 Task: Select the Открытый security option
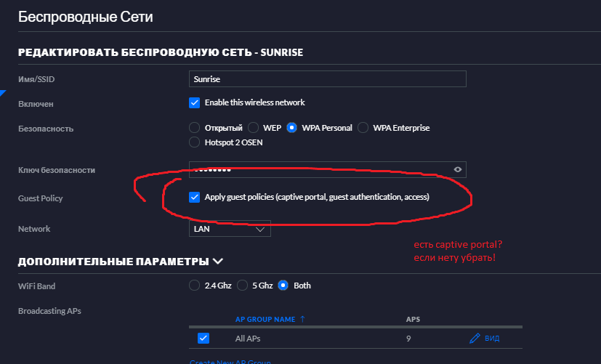pyautogui.click(x=194, y=128)
